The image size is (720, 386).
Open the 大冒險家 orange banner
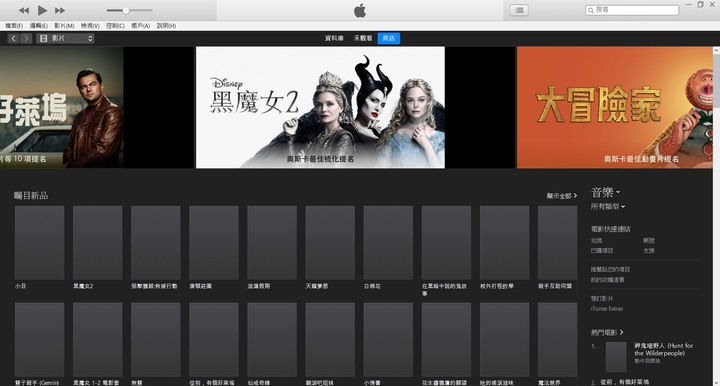[x=614, y=107]
